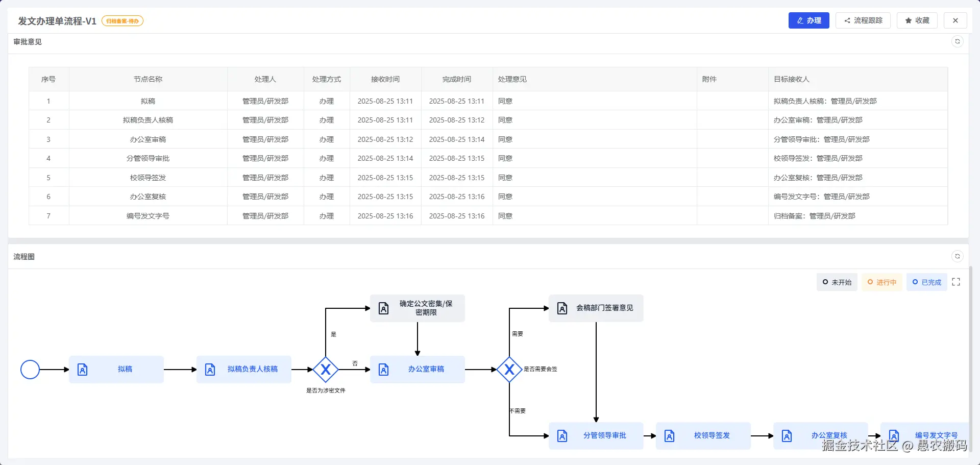Select the 是否为涉密文件 gateway diamond
The height and width of the screenshot is (465, 980).
tap(326, 370)
